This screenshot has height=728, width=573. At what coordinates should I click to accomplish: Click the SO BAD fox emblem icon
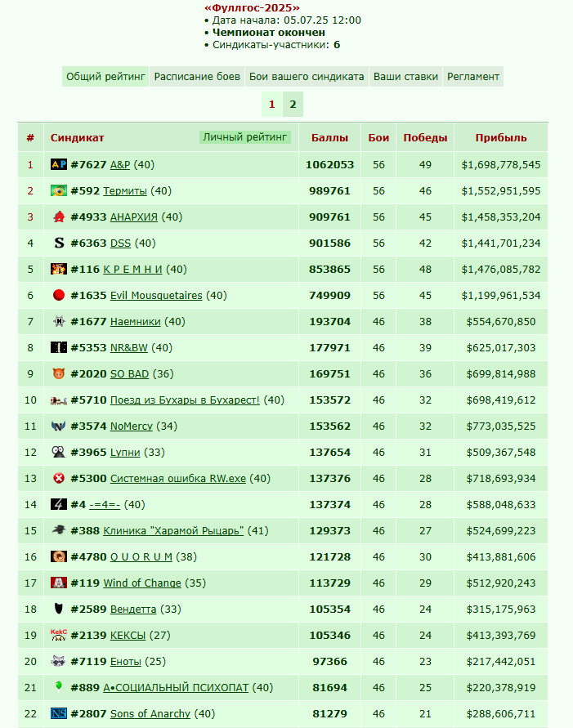[x=59, y=373]
